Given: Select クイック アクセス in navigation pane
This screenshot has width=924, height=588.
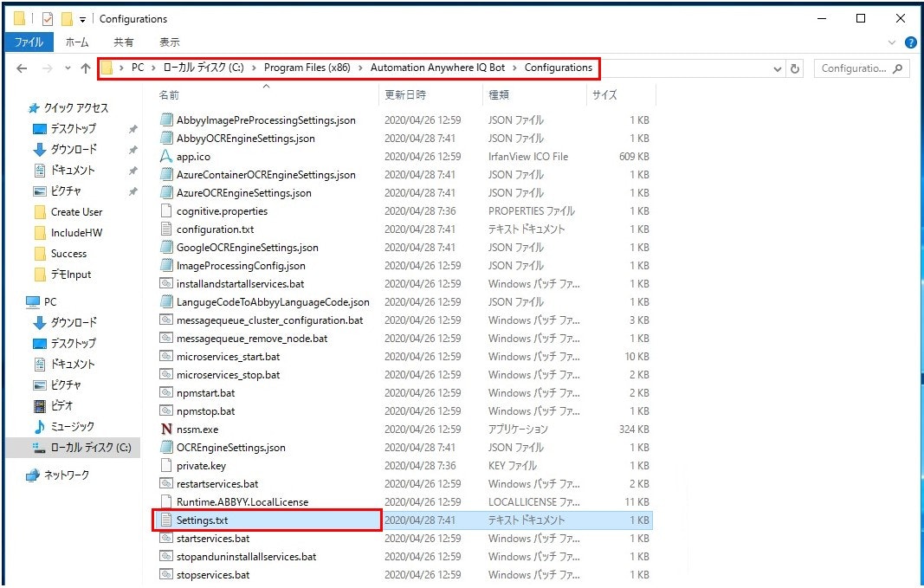Looking at the screenshot, I should [x=76, y=108].
